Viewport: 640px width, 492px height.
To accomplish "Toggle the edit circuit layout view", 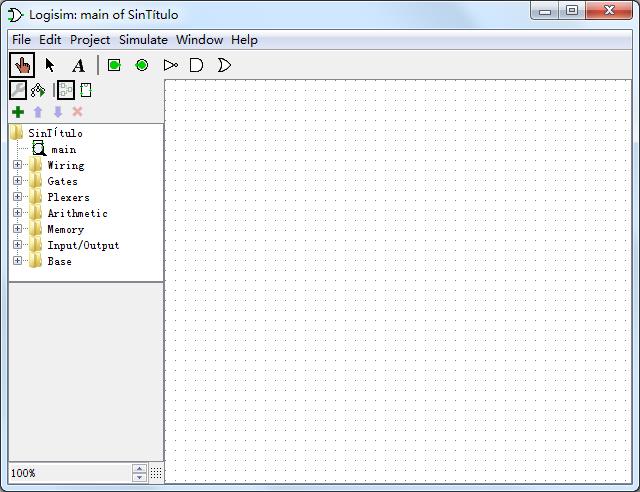I will (x=66, y=90).
